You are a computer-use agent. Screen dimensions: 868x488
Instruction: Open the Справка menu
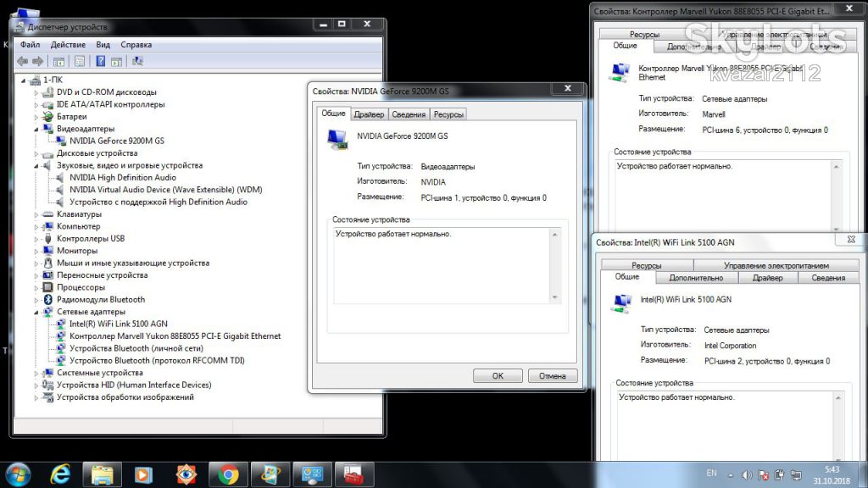pyautogui.click(x=136, y=45)
